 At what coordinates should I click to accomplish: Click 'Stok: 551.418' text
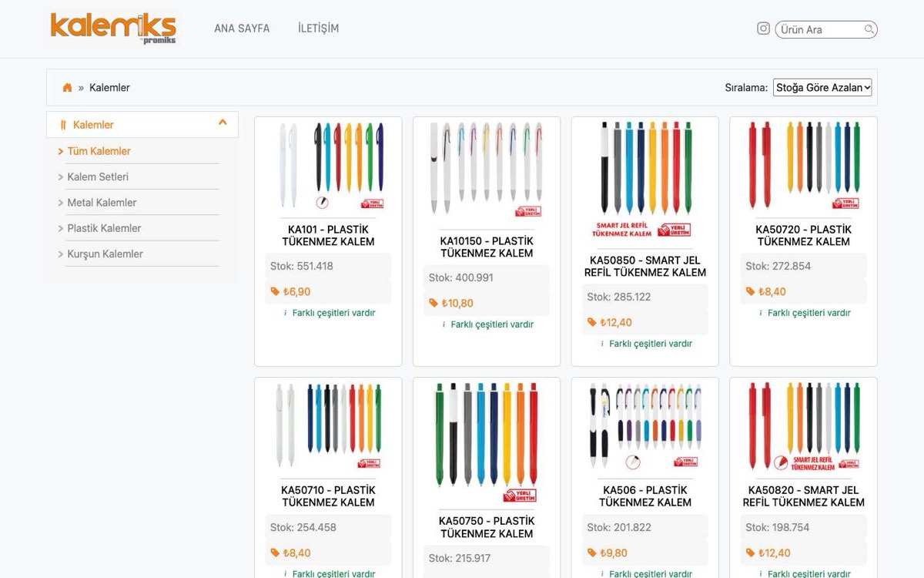tap(302, 266)
